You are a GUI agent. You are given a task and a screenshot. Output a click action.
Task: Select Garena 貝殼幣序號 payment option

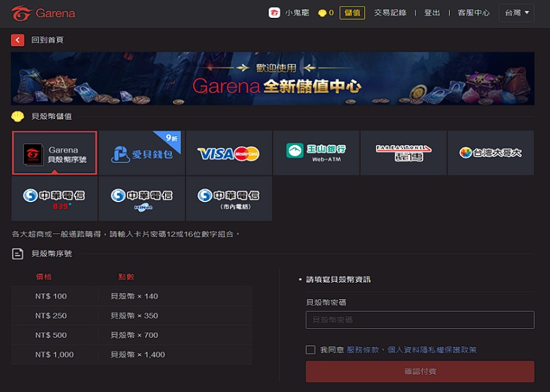54,153
